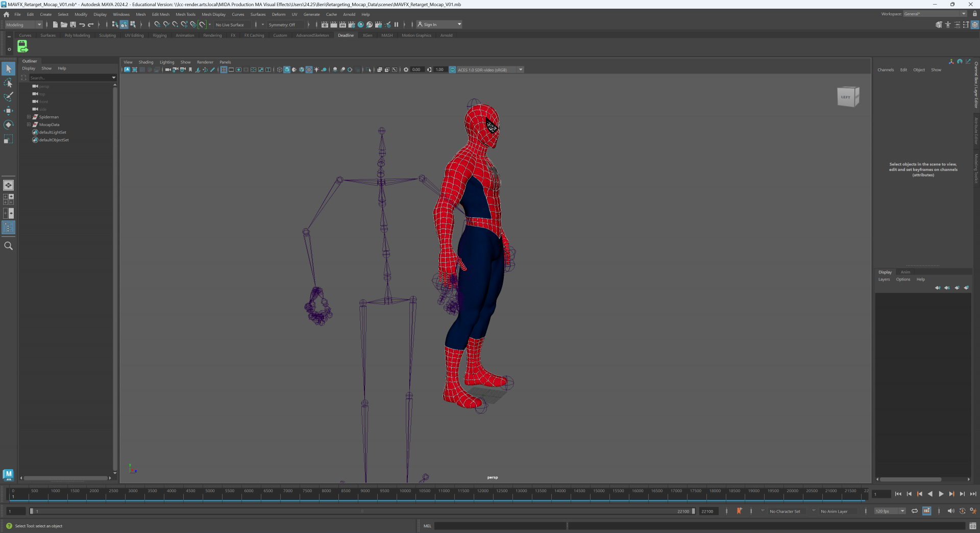
Task: Open the Mesh Tools menu
Action: click(x=185, y=14)
